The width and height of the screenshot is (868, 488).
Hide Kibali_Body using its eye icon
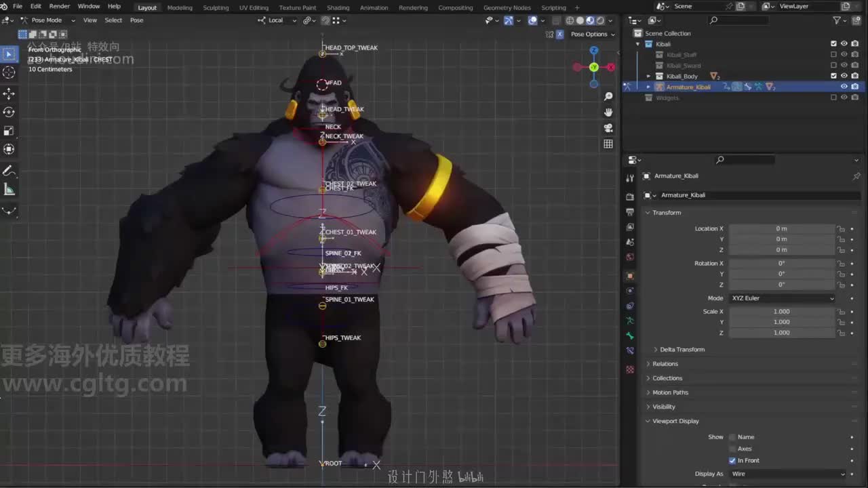pos(844,76)
